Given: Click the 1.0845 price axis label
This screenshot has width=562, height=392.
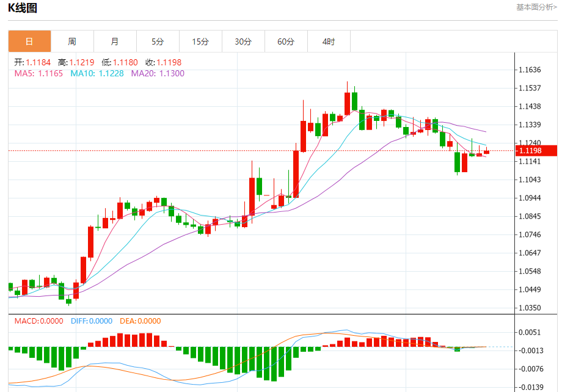Looking at the screenshot, I should (x=530, y=216).
